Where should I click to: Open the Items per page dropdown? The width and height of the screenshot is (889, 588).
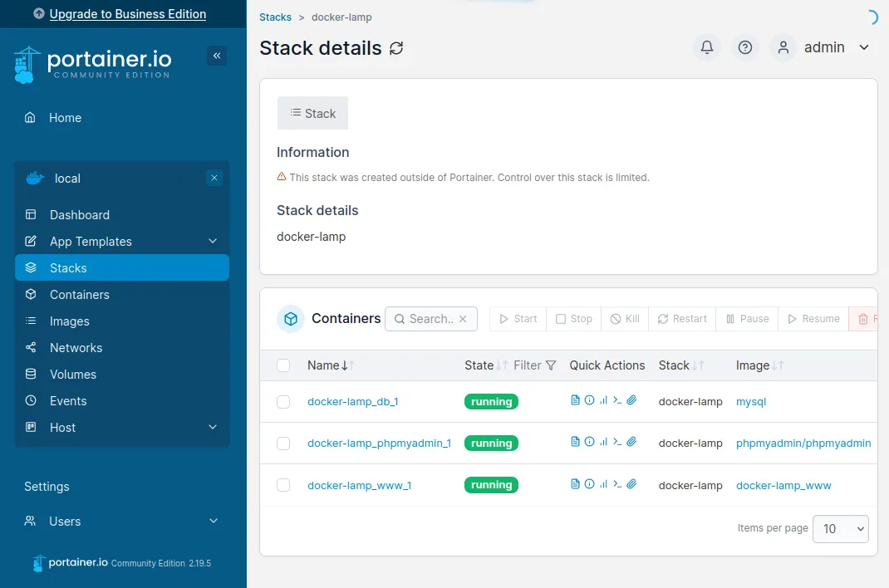(840, 529)
